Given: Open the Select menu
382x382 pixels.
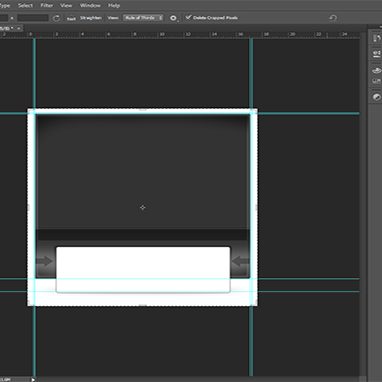Looking at the screenshot, I should [x=25, y=5].
